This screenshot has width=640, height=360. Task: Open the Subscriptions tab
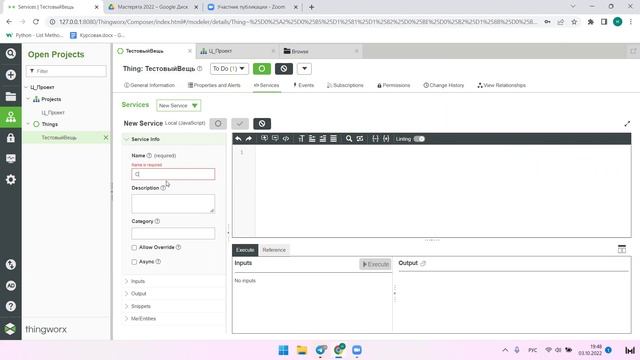click(345, 85)
